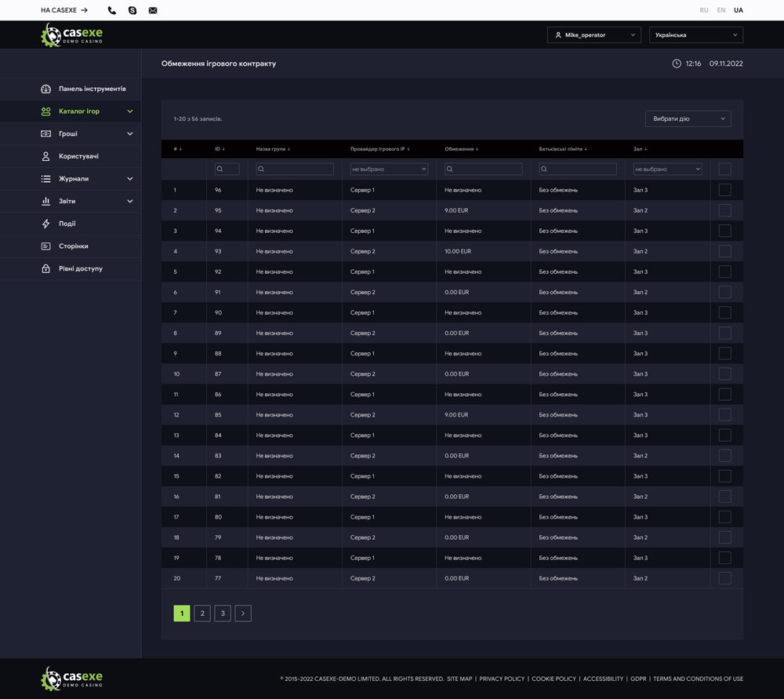The height and width of the screenshot is (699, 784).
Task: Click the list icon beside Журнали
Action: click(x=46, y=179)
